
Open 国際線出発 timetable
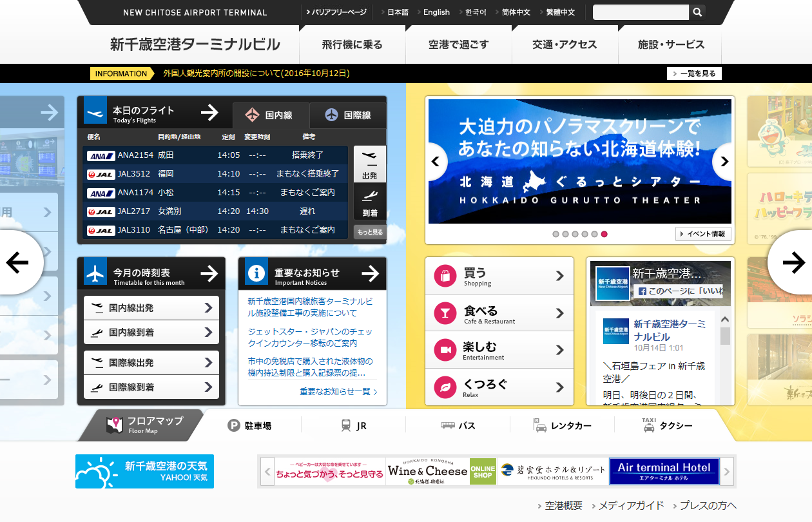click(x=151, y=363)
